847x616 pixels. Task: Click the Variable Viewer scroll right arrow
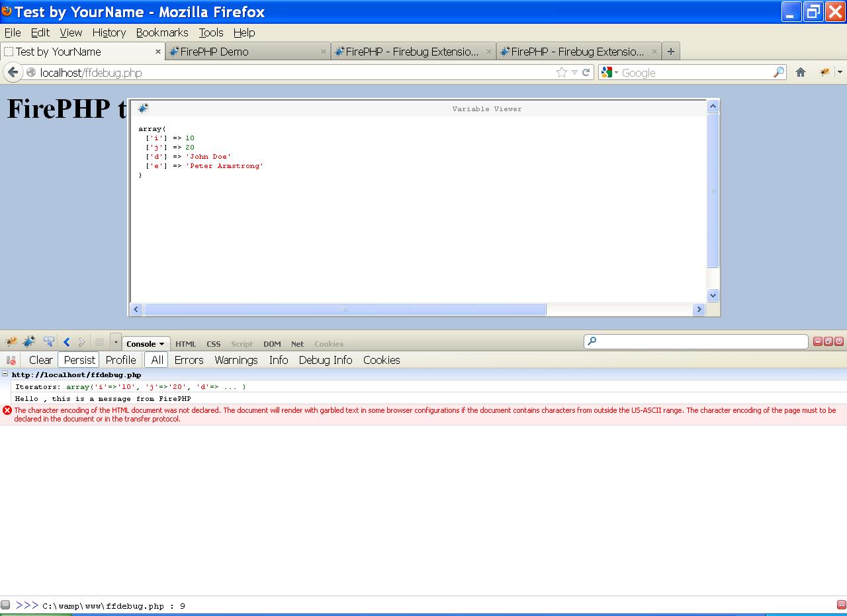click(699, 309)
